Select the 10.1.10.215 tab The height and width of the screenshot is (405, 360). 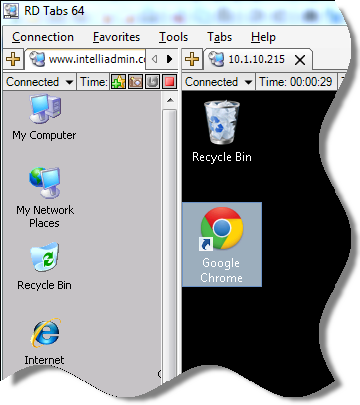pos(258,60)
